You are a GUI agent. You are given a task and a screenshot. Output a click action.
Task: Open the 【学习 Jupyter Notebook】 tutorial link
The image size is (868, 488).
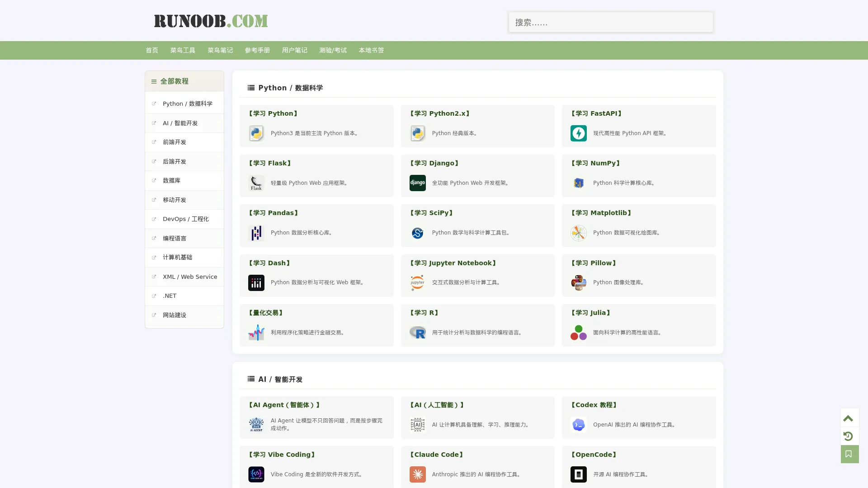tap(453, 263)
